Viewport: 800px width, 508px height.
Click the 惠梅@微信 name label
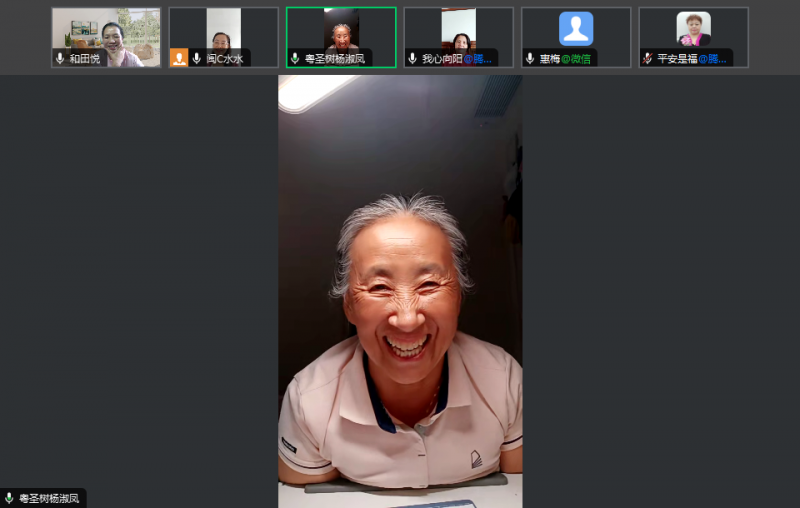coord(565,59)
